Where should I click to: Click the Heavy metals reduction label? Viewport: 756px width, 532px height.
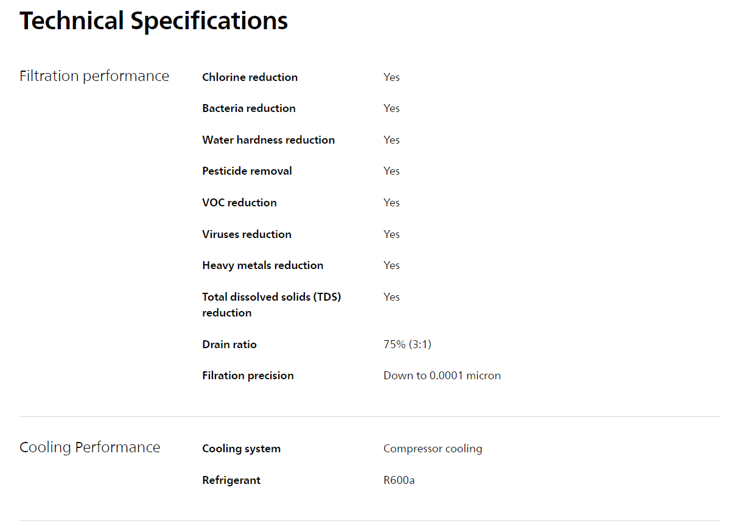tap(263, 265)
